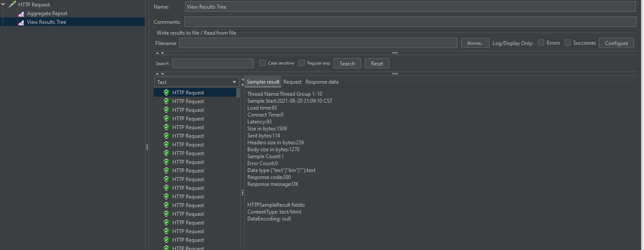644x250 pixels.
Task: Enable the Successes only checkbox
Action: point(568,43)
